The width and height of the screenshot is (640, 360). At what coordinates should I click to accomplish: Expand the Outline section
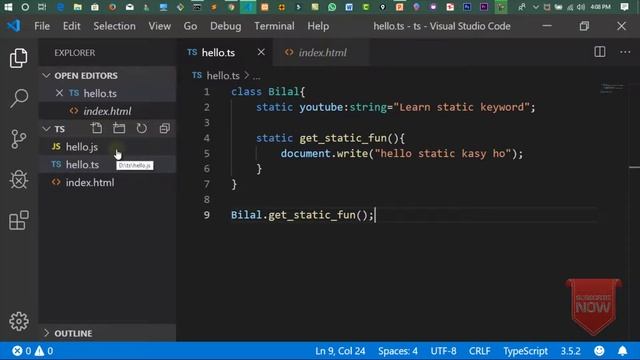tap(46, 333)
